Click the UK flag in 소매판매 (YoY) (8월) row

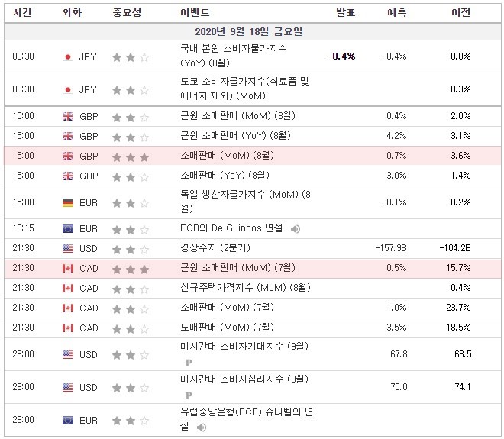click(x=68, y=176)
